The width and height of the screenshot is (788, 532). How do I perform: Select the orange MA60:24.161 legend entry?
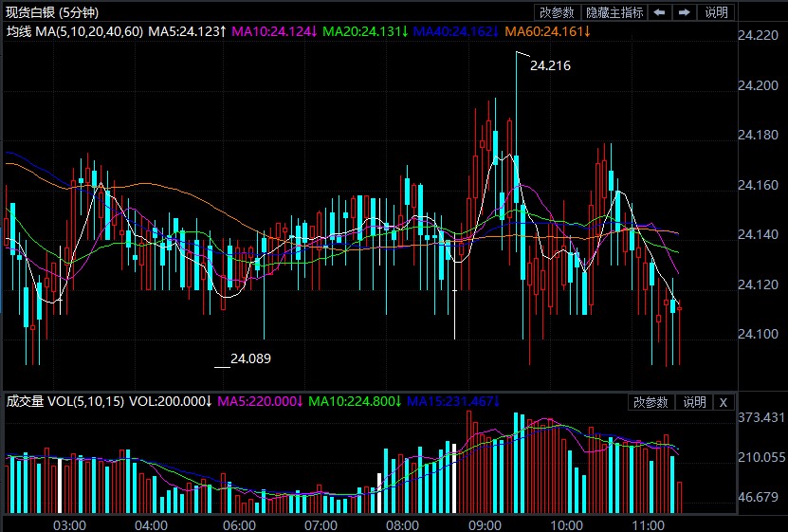(547, 32)
